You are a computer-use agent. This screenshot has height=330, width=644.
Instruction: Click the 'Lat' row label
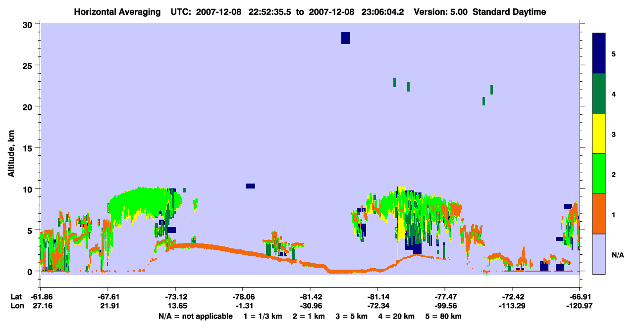click(16, 297)
